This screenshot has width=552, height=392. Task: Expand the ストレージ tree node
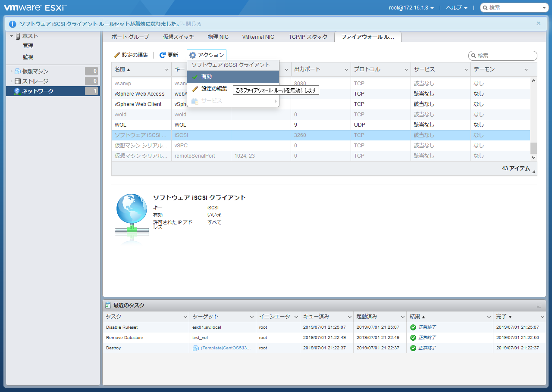click(11, 81)
